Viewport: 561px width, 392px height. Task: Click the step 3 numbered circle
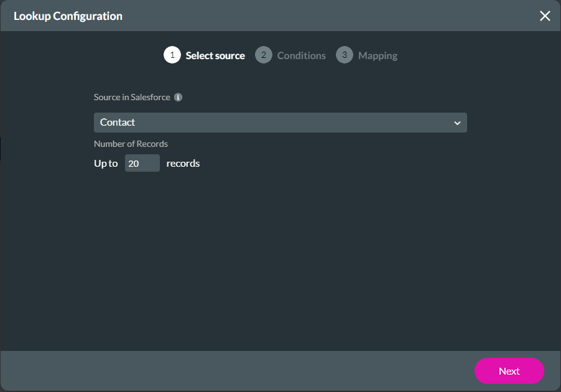pos(344,55)
